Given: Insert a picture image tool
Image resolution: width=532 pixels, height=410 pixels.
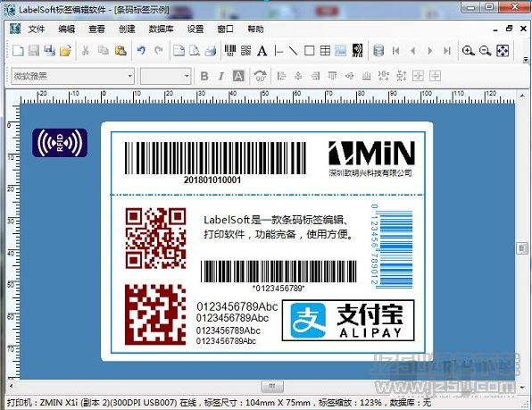Looking at the screenshot, I should coord(341,51).
